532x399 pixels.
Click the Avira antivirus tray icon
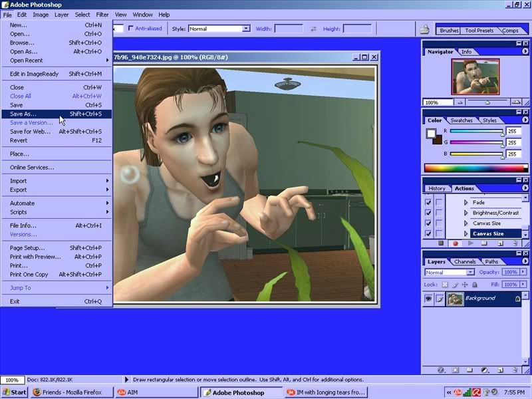click(x=476, y=392)
